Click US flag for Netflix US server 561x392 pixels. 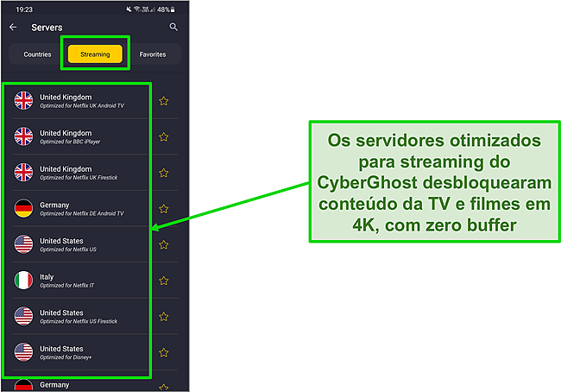23,244
